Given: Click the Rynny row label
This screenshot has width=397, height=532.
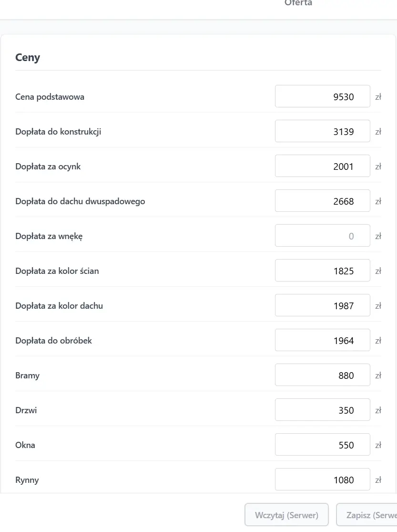Looking at the screenshot, I should (x=27, y=480).
